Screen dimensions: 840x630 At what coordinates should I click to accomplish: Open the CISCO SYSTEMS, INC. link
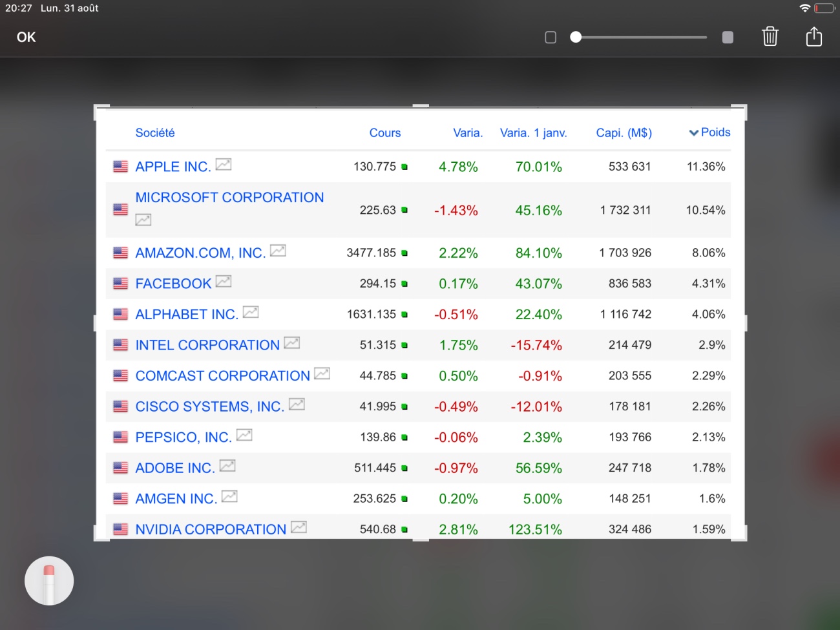click(x=210, y=407)
